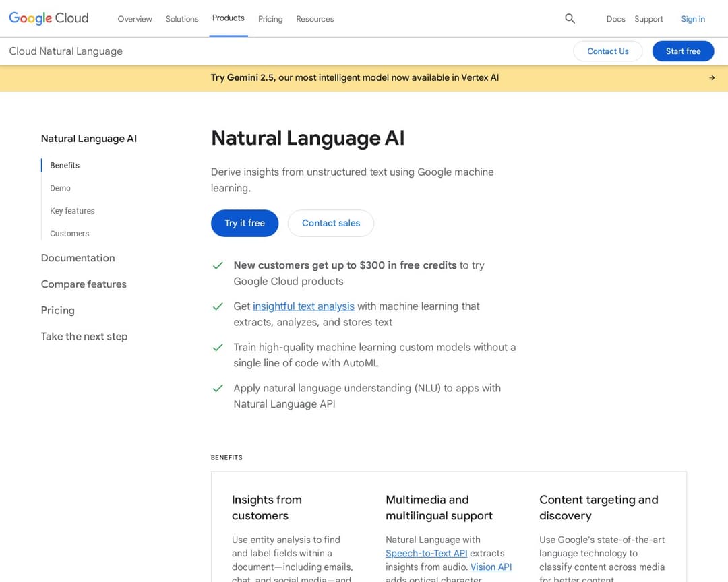Select the Products tab

click(x=229, y=18)
